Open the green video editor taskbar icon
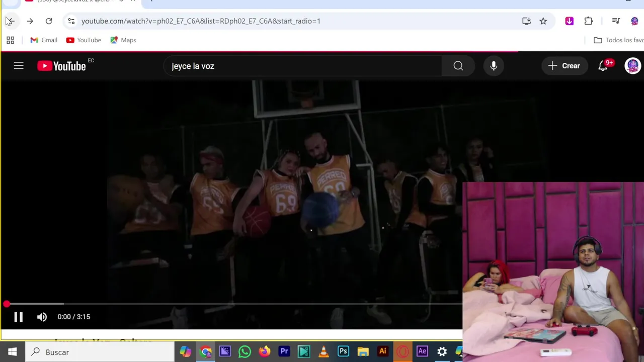Viewport: 644px width, 362px height. [304, 352]
